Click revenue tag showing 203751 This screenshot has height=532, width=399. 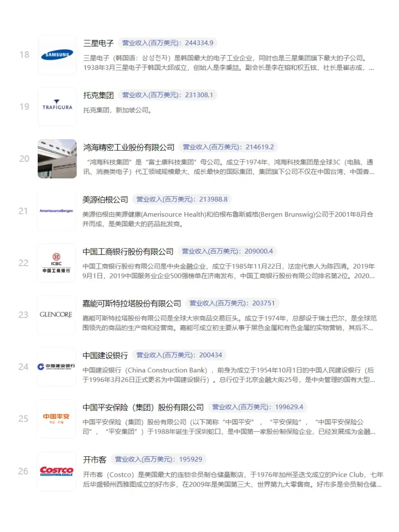pos(232,303)
